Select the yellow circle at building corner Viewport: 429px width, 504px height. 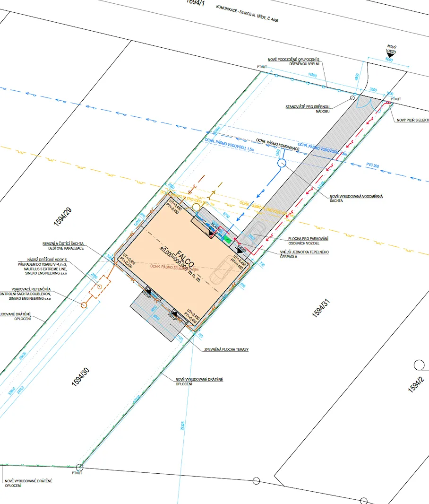tap(196, 207)
